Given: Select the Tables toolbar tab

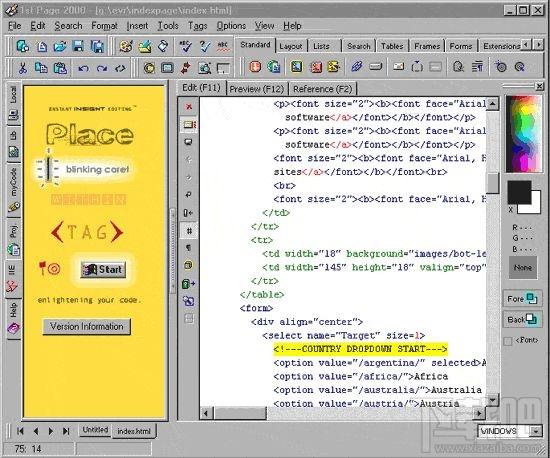Looking at the screenshot, I should (x=392, y=46).
